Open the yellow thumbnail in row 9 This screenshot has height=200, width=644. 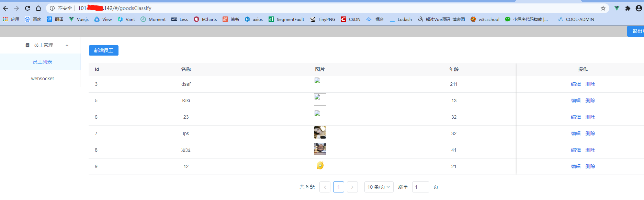click(x=320, y=165)
